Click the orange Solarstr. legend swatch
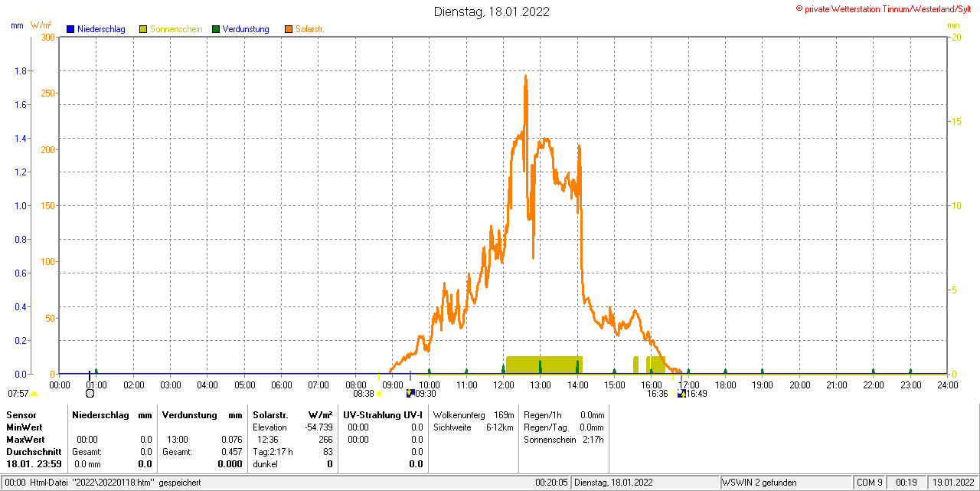This screenshot has height=491, width=980. (x=289, y=29)
